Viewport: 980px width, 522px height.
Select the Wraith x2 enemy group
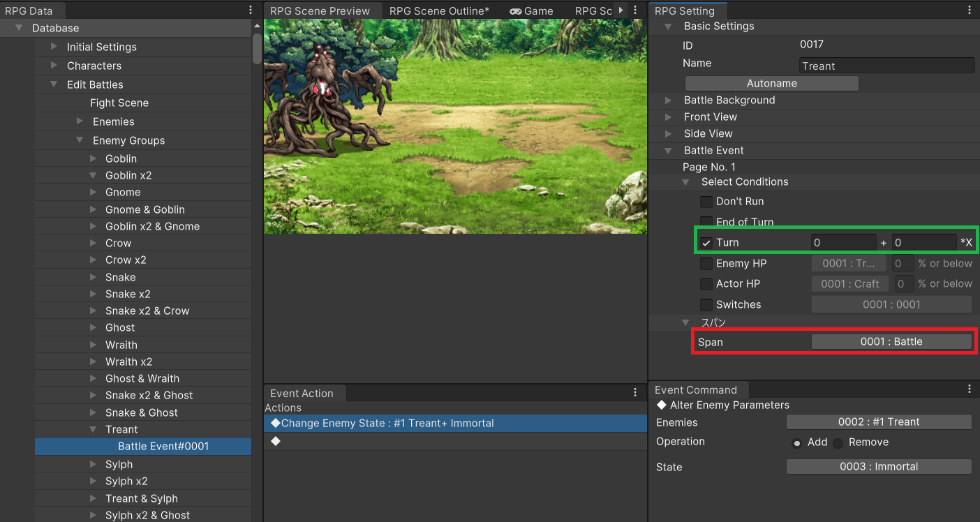pos(128,362)
